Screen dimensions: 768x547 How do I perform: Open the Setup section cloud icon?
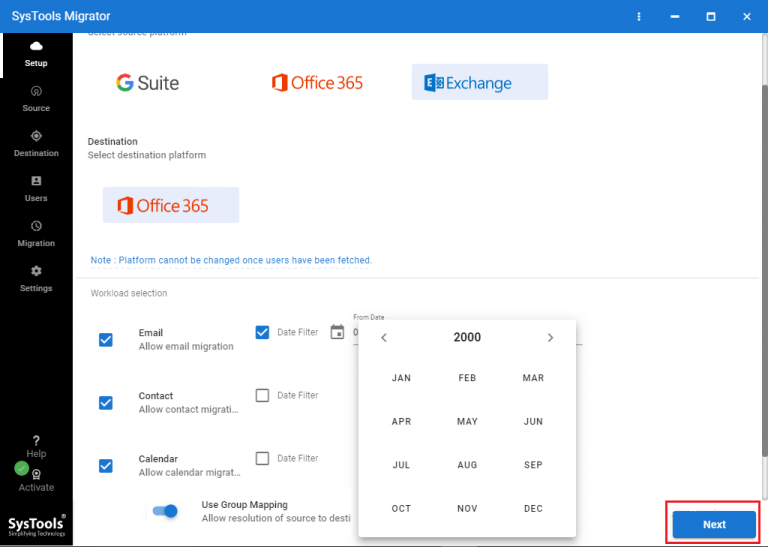point(36,47)
